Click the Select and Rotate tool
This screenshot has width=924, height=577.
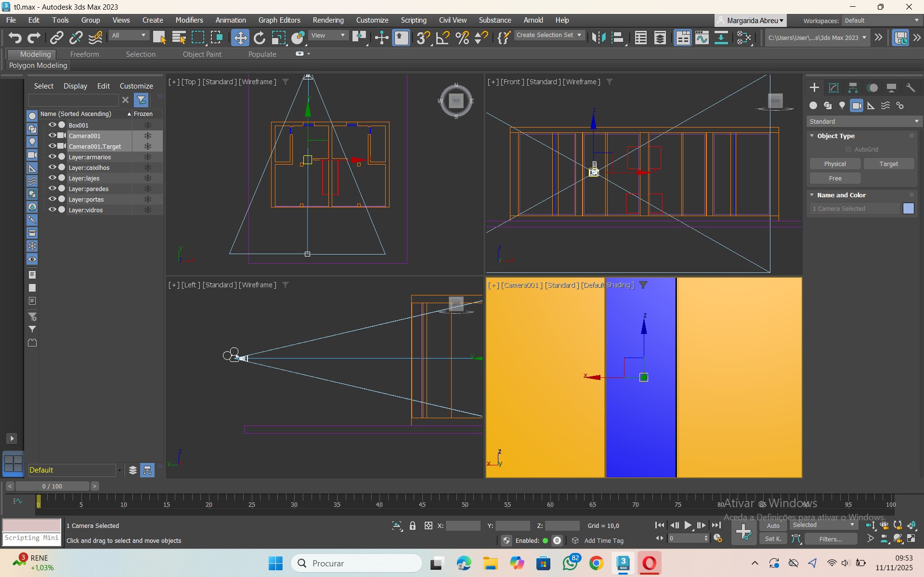259,38
